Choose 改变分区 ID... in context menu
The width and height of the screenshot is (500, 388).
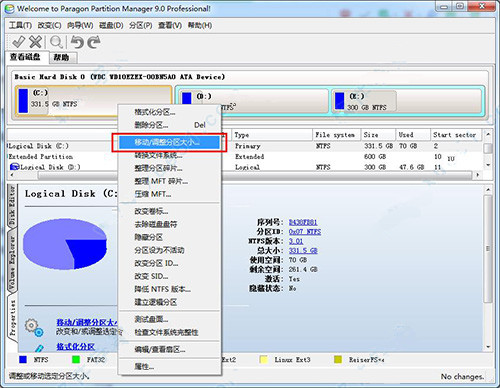[x=170, y=263]
